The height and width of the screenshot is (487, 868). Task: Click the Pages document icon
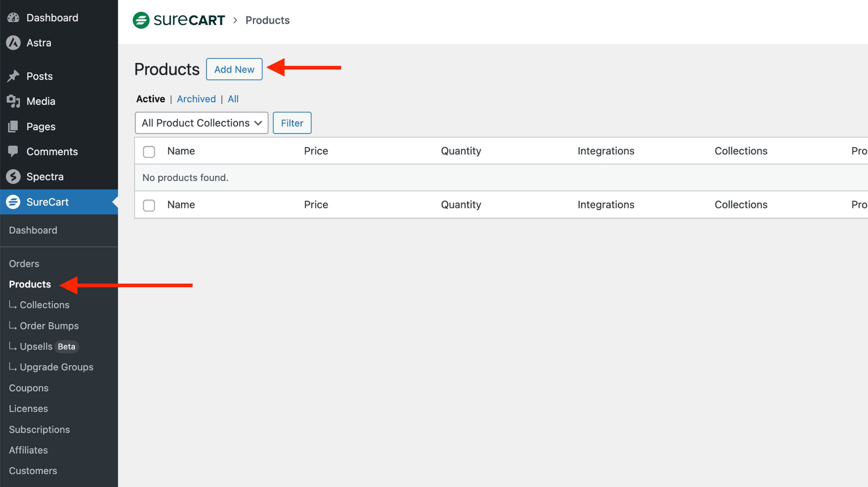[13, 126]
